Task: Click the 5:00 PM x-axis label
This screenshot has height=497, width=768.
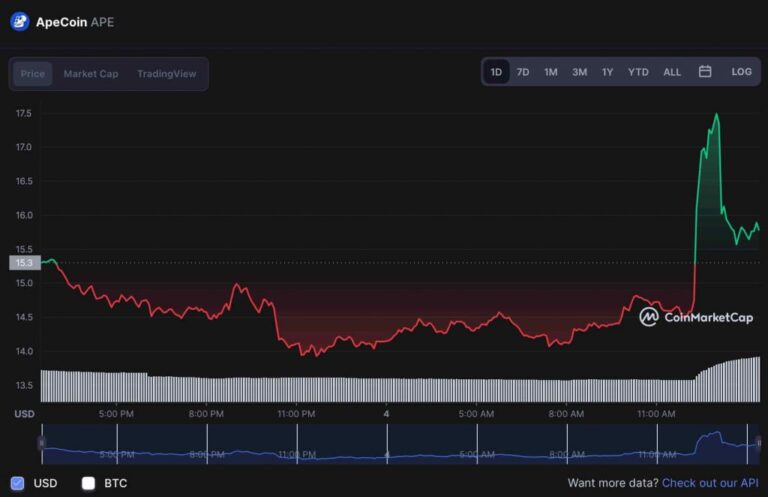Action: (116, 414)
